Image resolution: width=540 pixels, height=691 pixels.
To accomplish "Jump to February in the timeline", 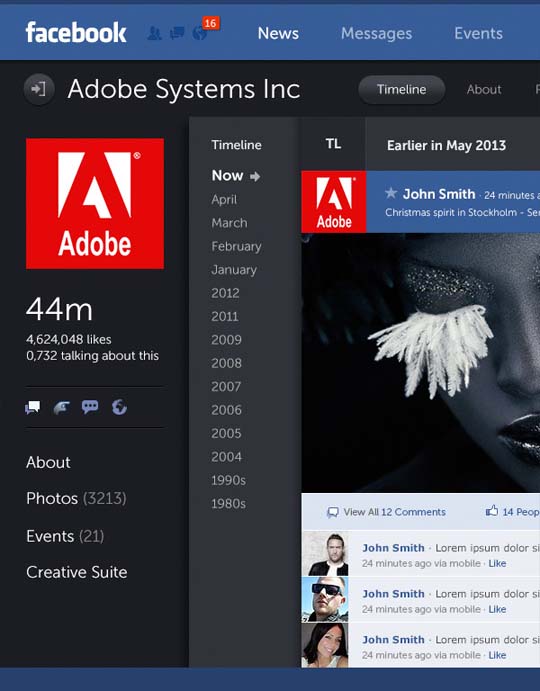I will coord(236,246).
